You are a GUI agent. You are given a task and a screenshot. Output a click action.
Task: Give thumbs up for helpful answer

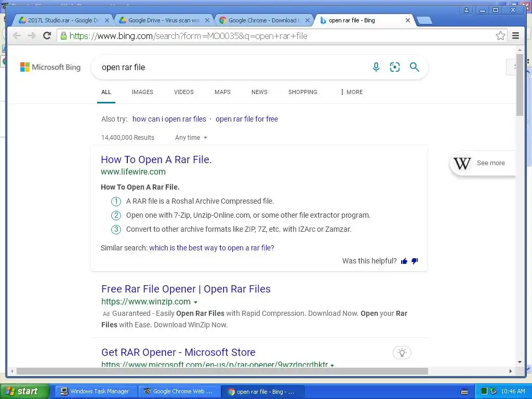click(x=404, y=261)
